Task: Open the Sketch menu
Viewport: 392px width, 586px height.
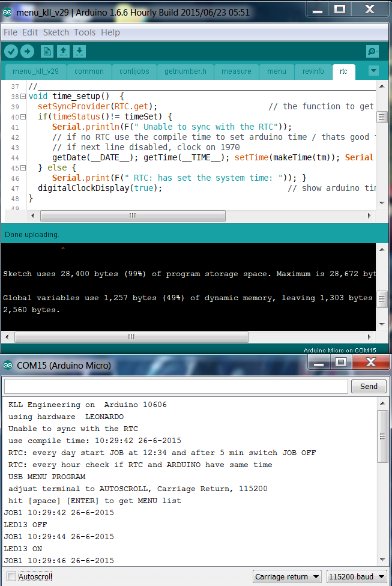Action: point(56,32)
